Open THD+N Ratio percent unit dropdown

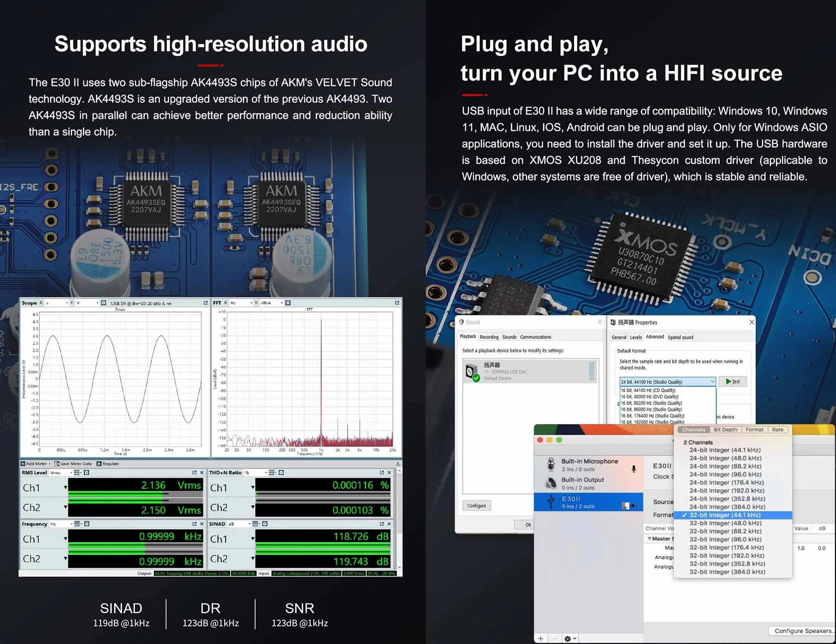[x=256, y=473]
